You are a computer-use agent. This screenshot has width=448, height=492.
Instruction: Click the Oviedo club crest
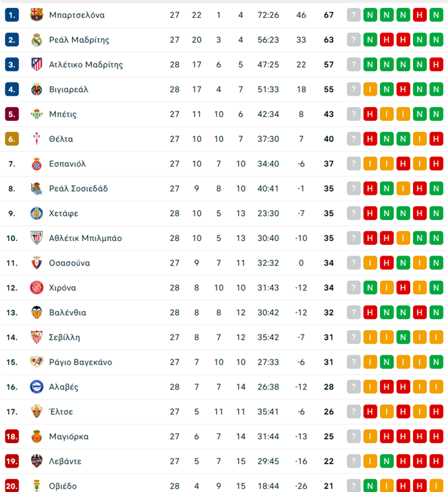coord(36,486)
